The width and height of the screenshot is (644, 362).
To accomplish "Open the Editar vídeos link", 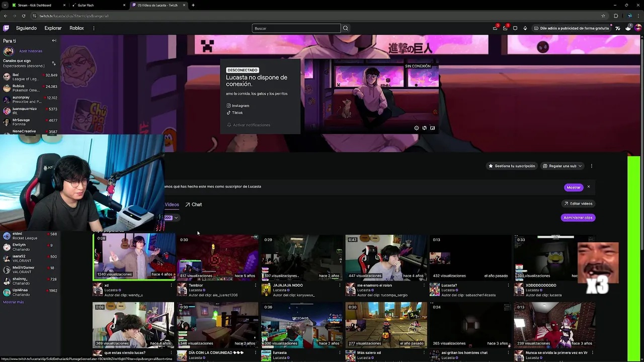I will pyautogui.click(x=578, y=204).
